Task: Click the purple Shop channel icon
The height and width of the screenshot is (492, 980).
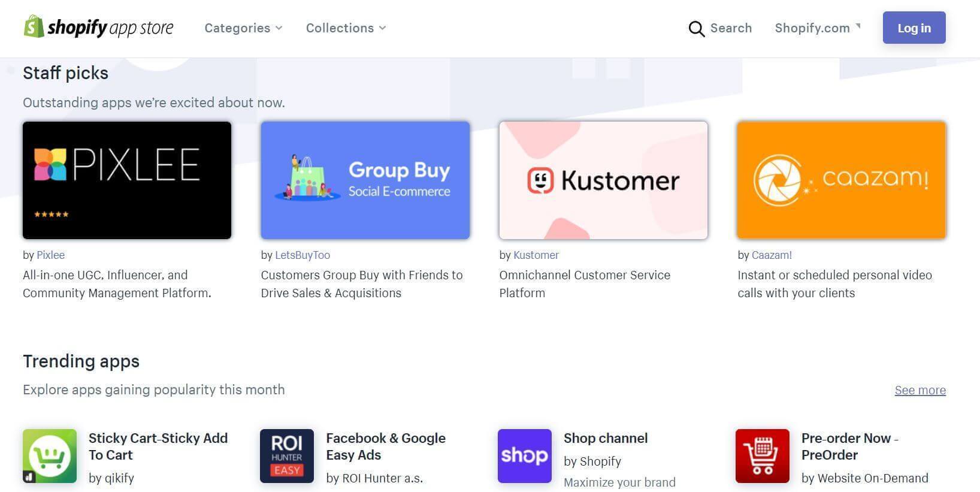Action: tap(525, 456)
